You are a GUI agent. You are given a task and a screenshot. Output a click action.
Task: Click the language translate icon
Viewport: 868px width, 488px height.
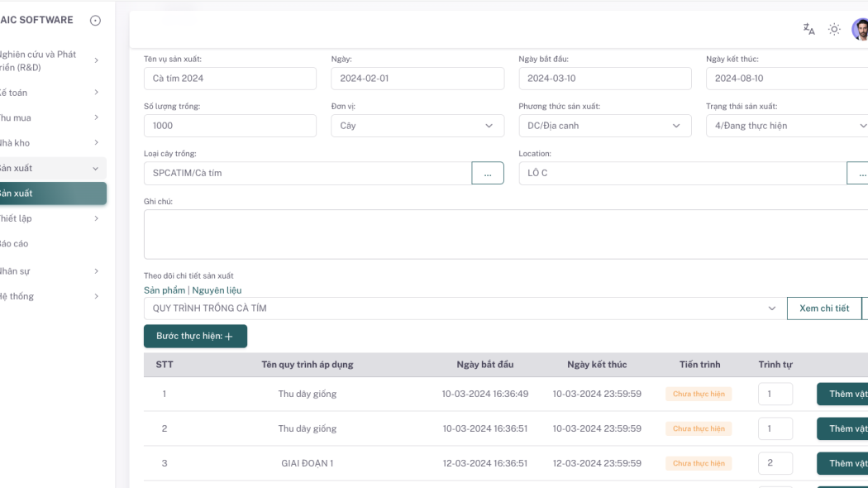808,29
